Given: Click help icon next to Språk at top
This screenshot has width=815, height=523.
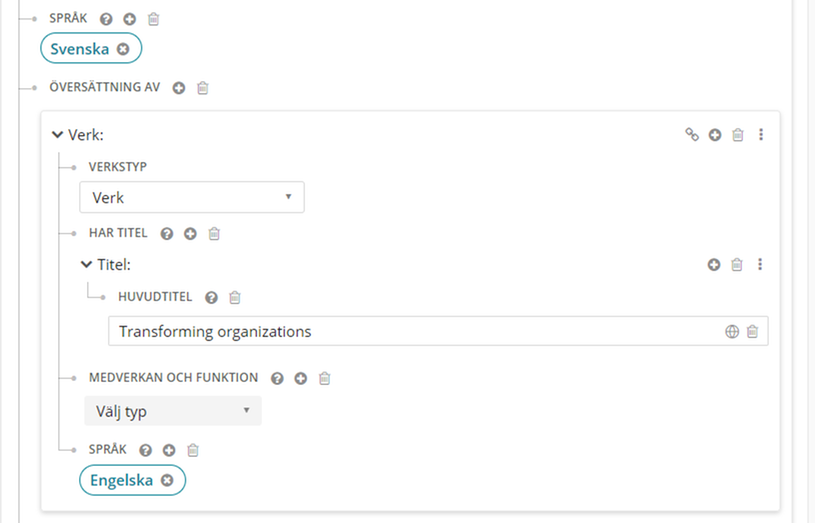Looking at the screenshot, I should point(107,19).
